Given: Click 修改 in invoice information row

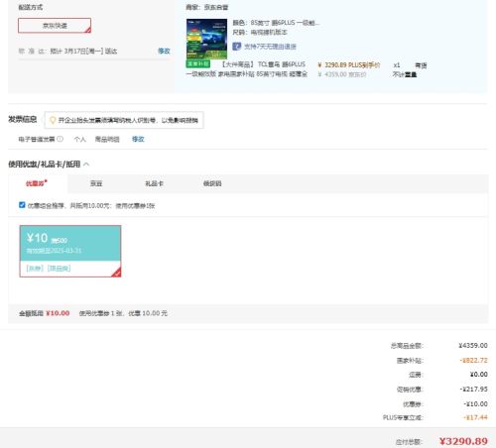Looking at the screenshot, I should pos(138,139).
